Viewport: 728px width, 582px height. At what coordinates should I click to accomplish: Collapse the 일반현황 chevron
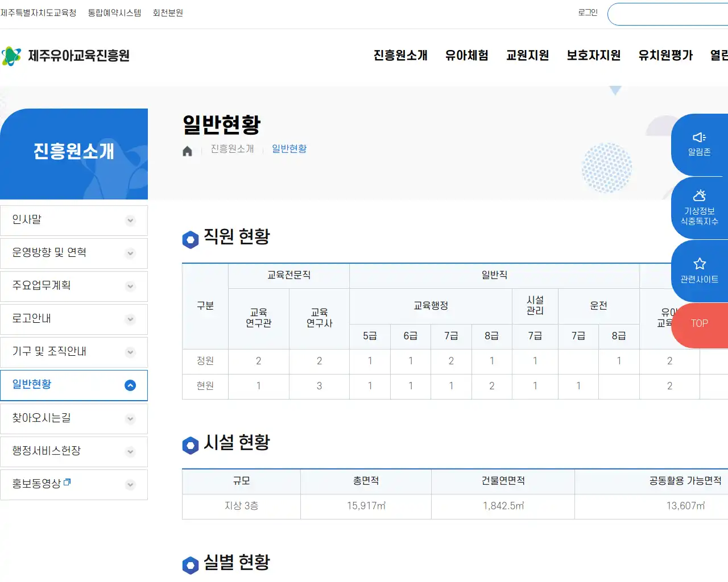click(130, 385)
